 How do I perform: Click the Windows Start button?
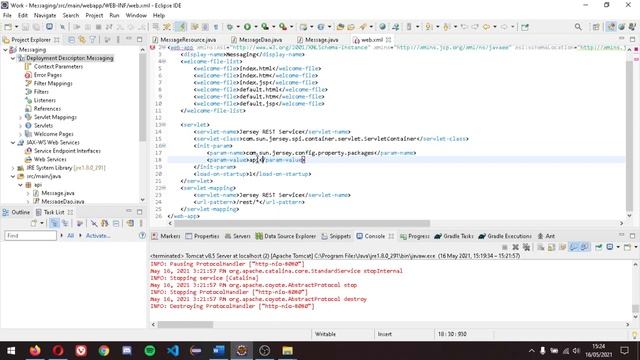coord(11,351)
